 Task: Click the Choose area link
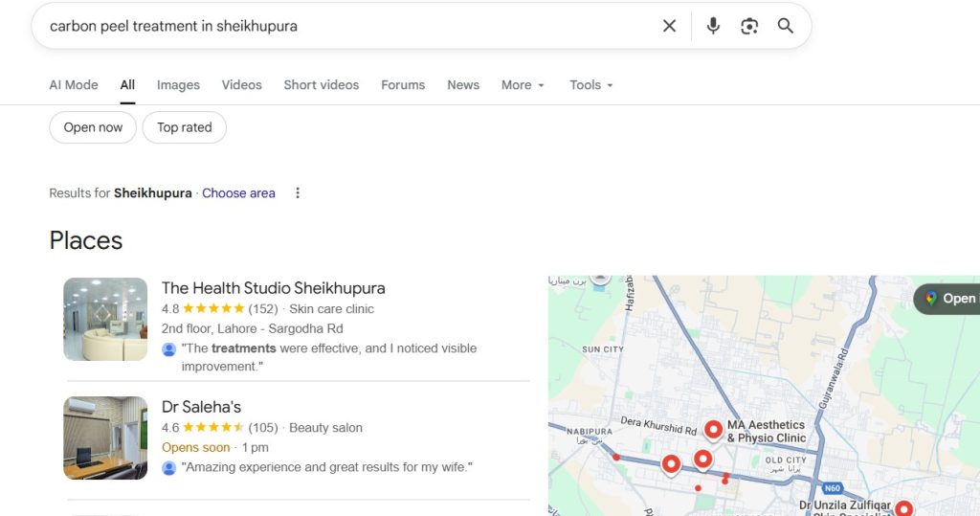point(238,193)
